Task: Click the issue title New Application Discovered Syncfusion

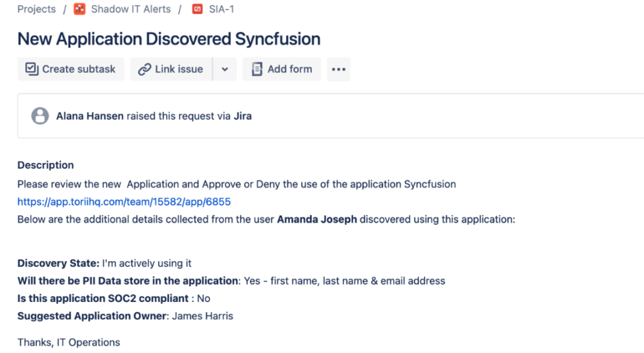Action: [169, 39]
